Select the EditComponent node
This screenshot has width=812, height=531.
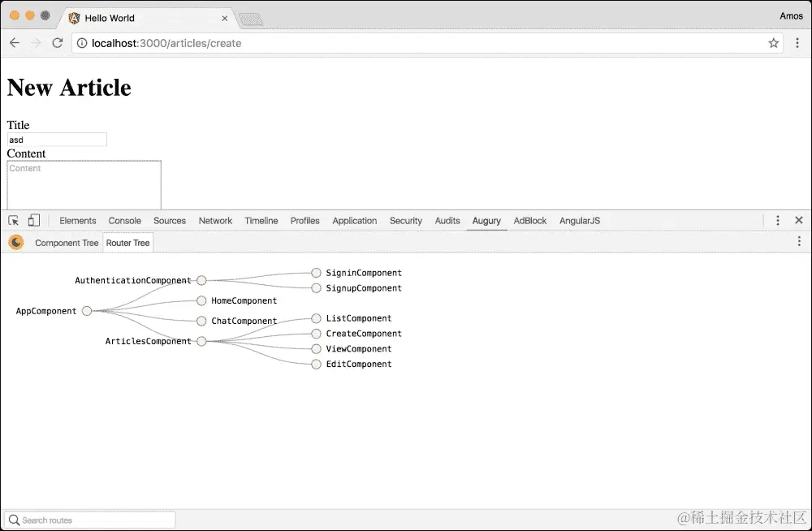316,365
